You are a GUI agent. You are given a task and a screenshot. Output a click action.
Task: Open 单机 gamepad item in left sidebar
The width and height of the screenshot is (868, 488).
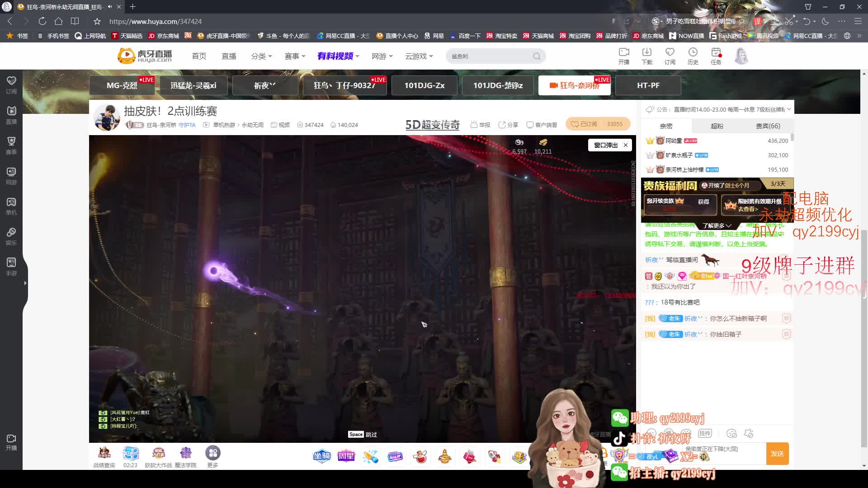point(11,206)
